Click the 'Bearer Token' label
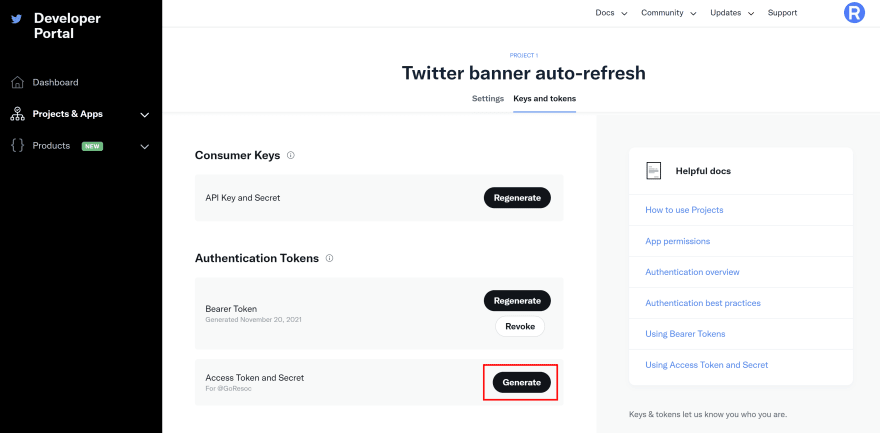 pyautogui.click(x=231, y=308)
